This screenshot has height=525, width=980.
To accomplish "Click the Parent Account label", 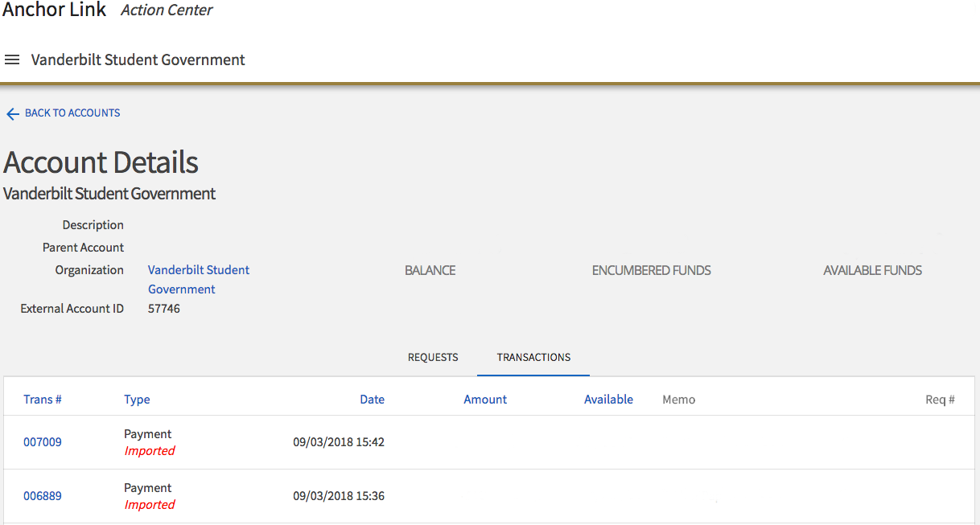I will coord(84,248).
